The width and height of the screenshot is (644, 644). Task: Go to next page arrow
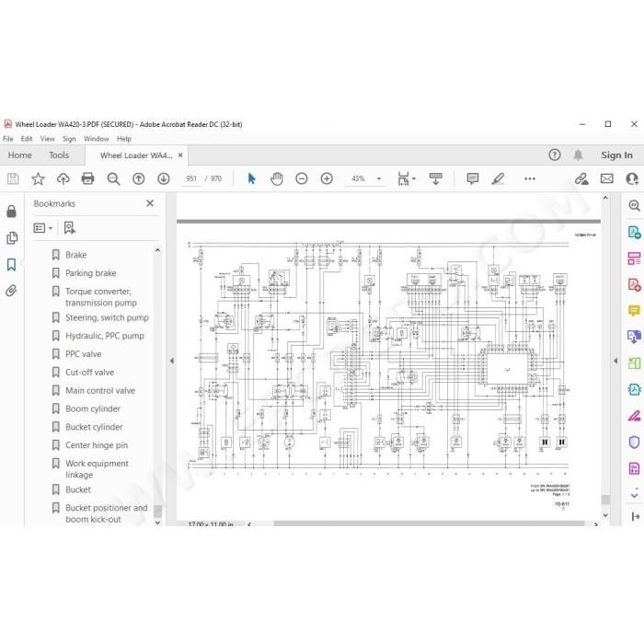(x=164, y=178)
